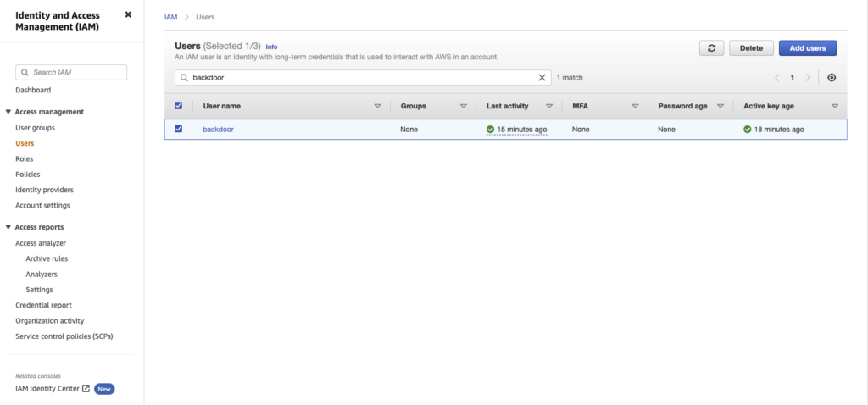Open Policies page
Viewport: 868px width, 405px height.
[x=28, y=175]
